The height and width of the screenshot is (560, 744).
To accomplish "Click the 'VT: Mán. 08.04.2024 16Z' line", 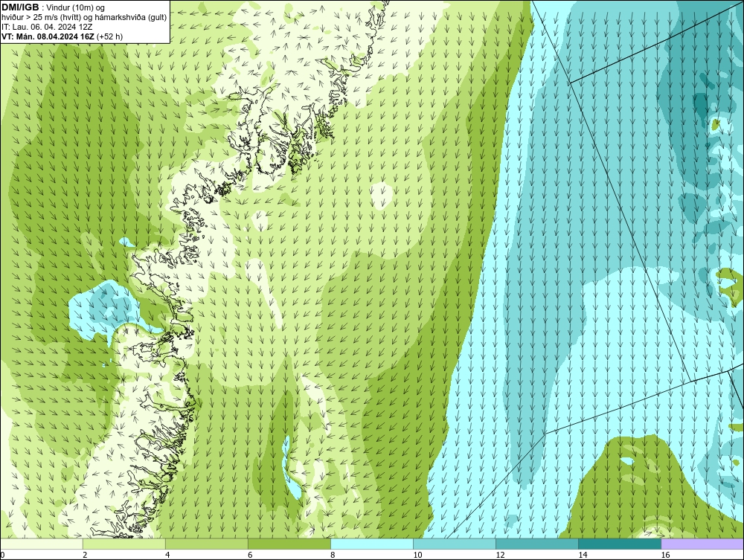I will [62, 36].
